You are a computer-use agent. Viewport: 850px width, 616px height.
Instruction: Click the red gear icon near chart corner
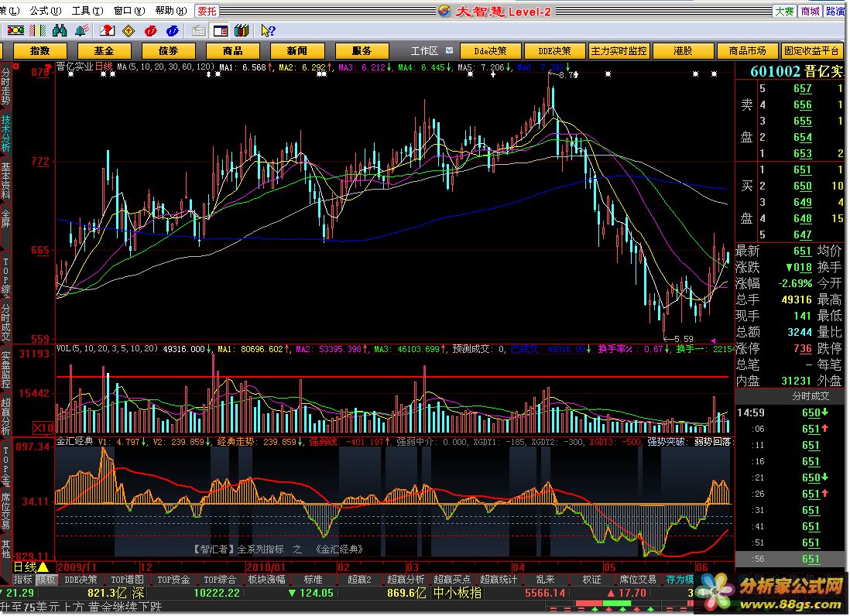click(16, 67)
